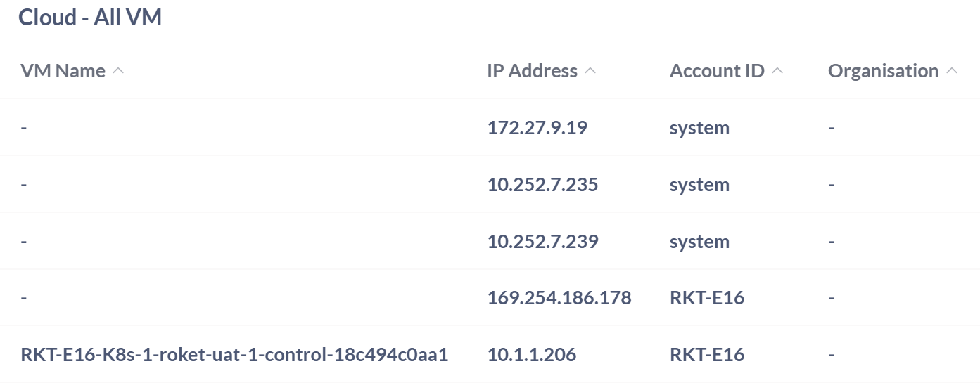Sort table by Organisation header
The image size is (980, 390).
pyautogui.click(x=883, y=71)
